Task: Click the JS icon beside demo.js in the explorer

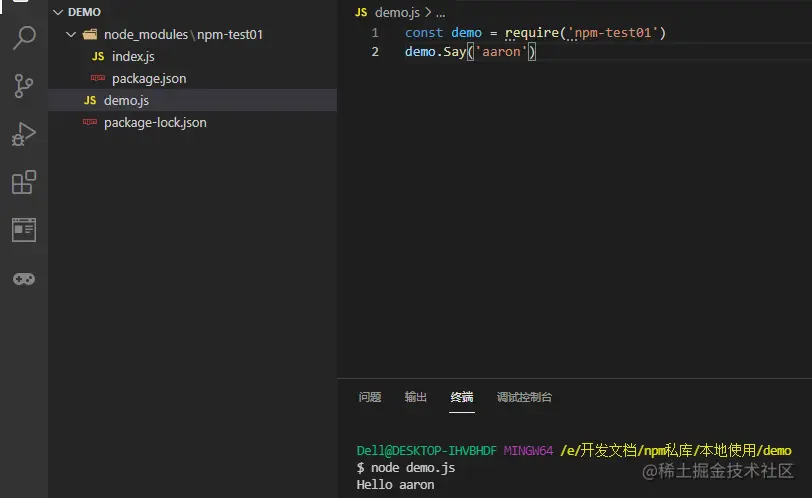Action: (x=90, y=100)
